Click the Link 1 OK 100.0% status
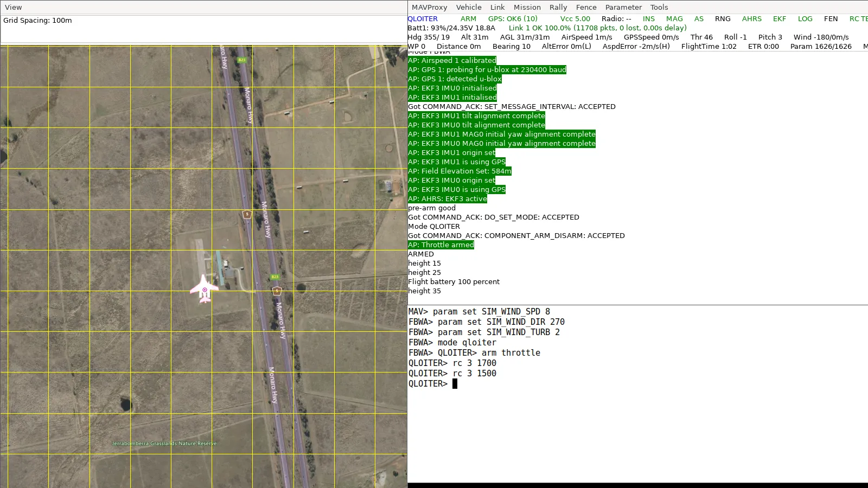868x488 pixels. tap(597, 28)
